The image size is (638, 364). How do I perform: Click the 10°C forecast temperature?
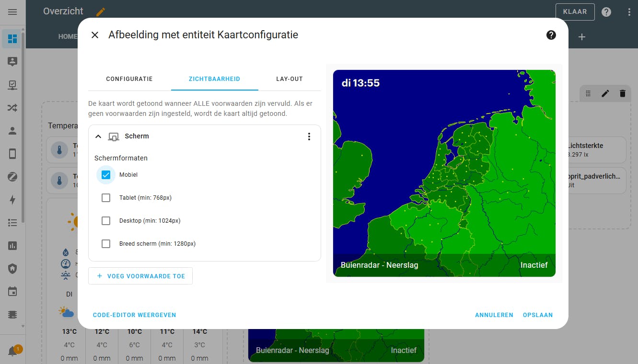(134, 331)
